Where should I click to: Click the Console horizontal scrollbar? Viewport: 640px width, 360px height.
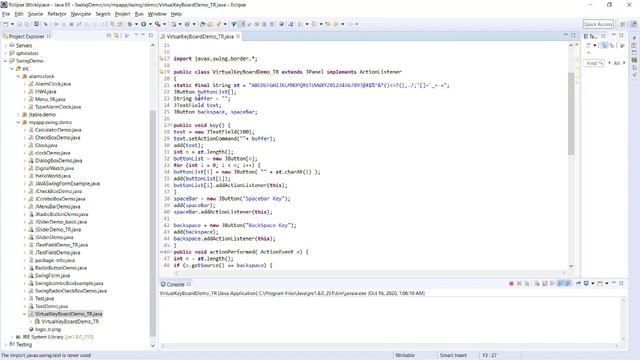pyautogui.click(x=389, y=346)
